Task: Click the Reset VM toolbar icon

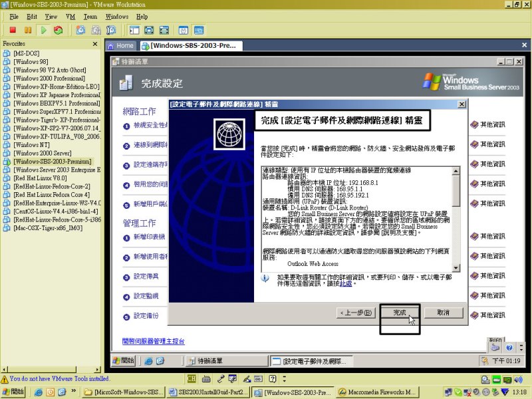Action: click(x=59, y=30)
